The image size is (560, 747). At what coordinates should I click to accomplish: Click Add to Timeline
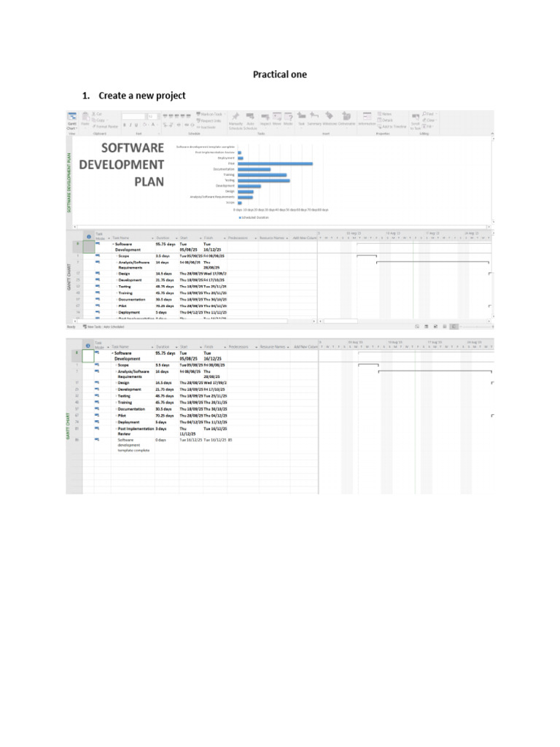(x=392, y=127)
